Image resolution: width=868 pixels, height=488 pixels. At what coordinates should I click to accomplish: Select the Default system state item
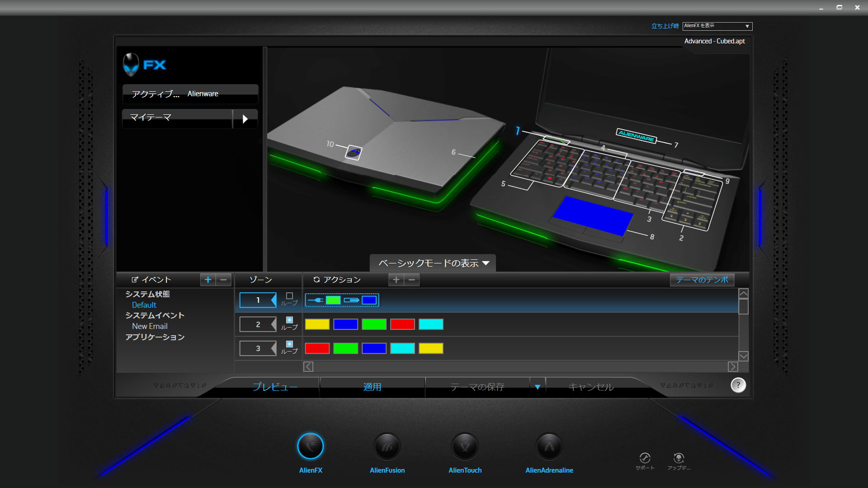144,305
